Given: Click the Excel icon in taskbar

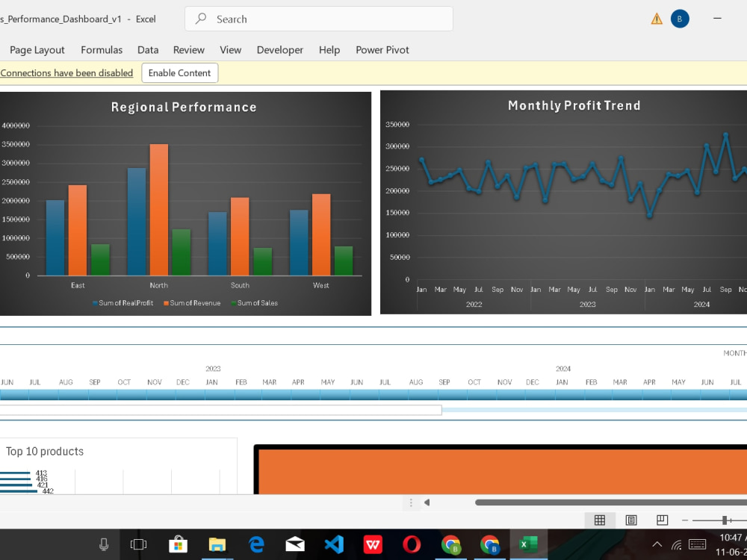Looking at the screenshot, I should pos(528,544).
